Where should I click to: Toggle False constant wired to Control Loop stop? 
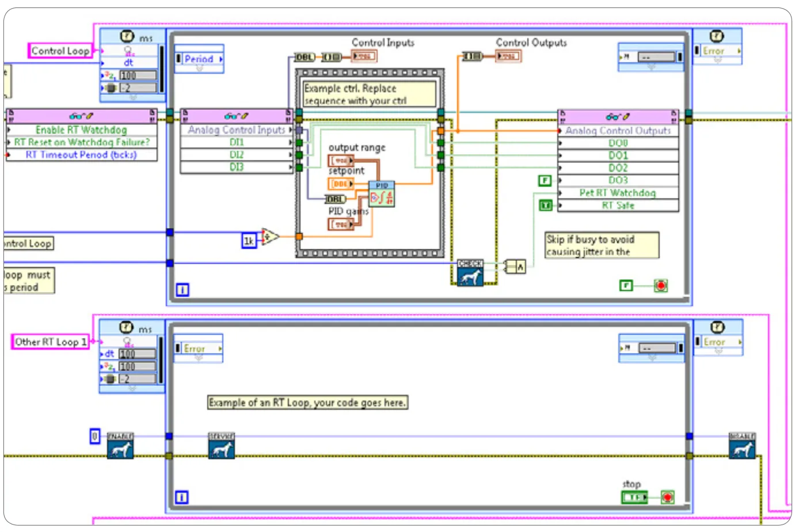[626, 285]
